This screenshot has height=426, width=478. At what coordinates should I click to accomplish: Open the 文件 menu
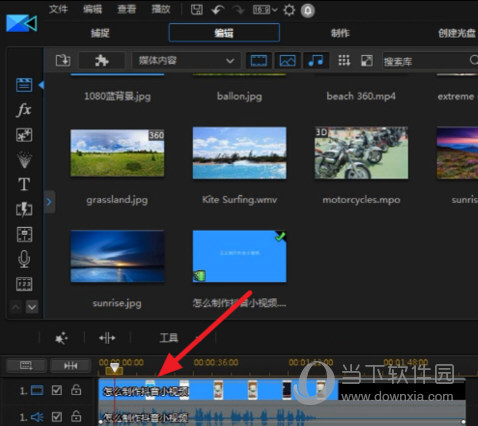58,9
